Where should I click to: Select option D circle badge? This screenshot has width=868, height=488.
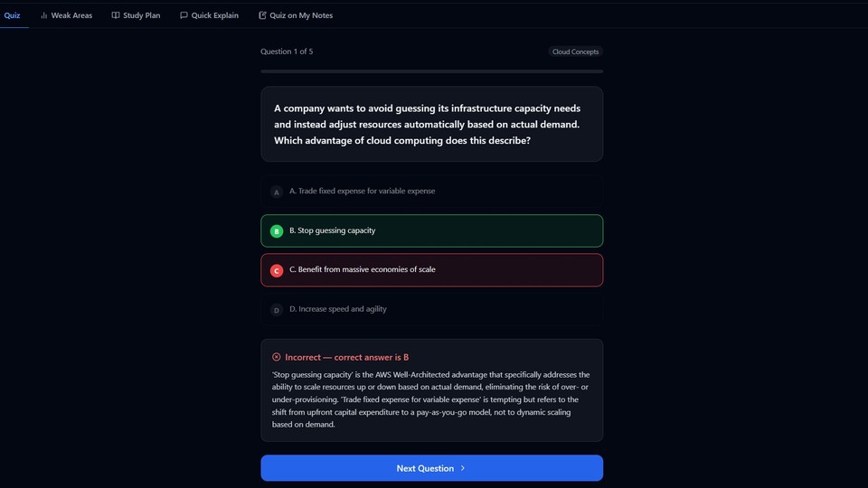(x=277, y=310)
